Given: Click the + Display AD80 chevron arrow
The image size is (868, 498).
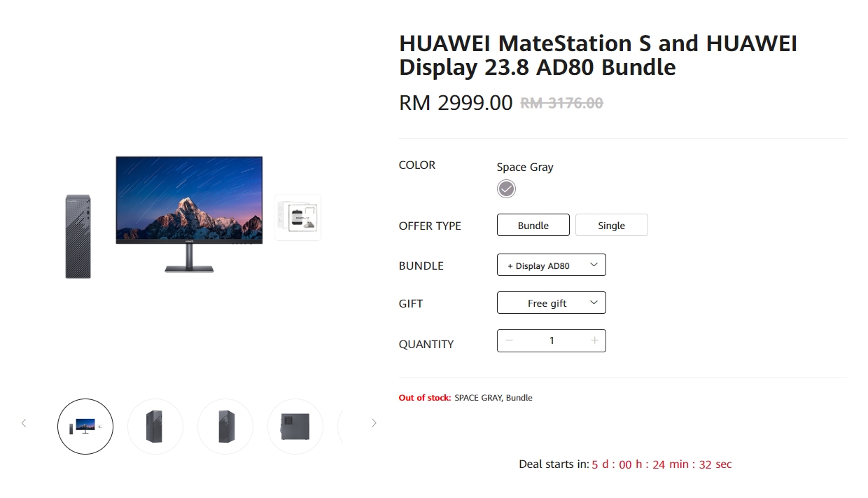Looking at the screenshot, I should [594, 265].
